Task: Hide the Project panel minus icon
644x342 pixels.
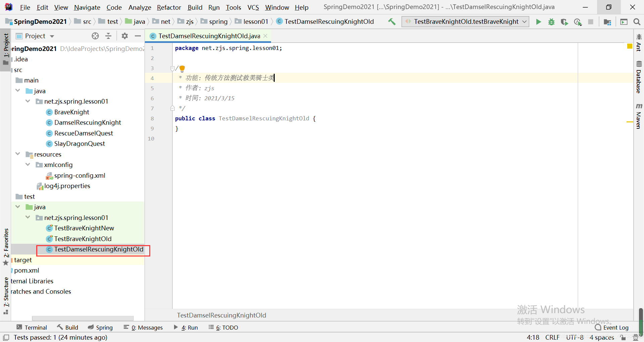Action: (x=138, y=36)
